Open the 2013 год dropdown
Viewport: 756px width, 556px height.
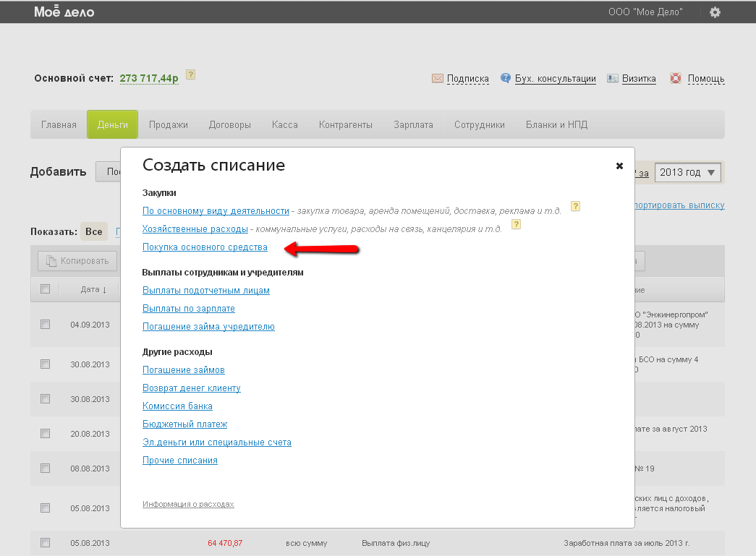(x=687, y=173)
